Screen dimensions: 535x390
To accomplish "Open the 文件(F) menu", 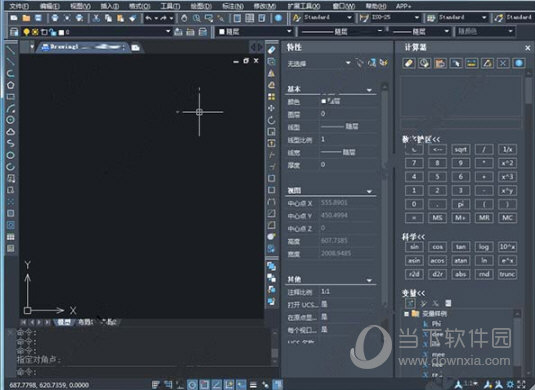I will tap(19, 6).
